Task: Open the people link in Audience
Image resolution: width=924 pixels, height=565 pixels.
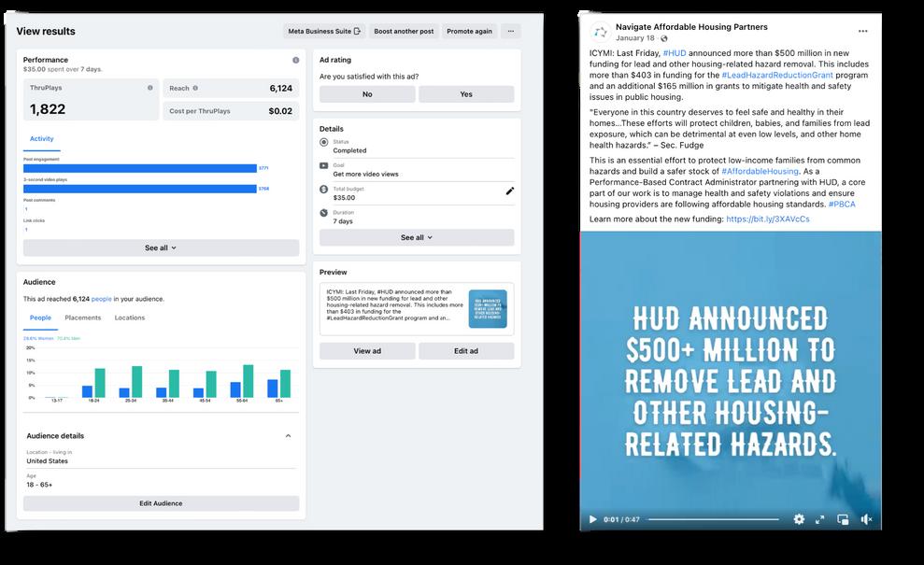Action: click(x=101, y=299)
